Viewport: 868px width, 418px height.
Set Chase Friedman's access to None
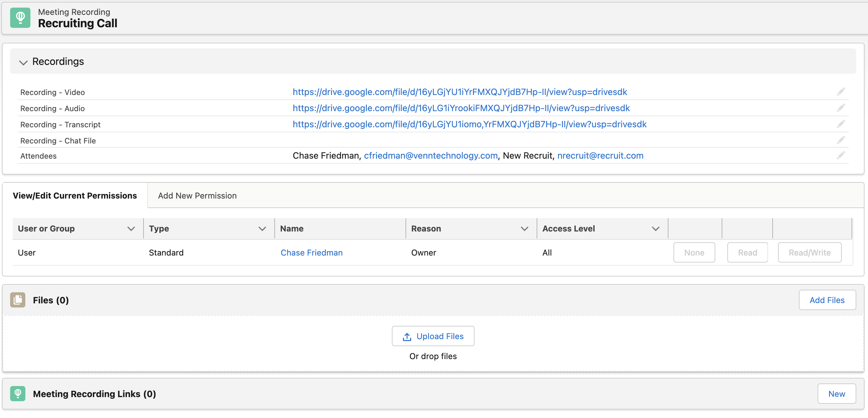(694, 252)
